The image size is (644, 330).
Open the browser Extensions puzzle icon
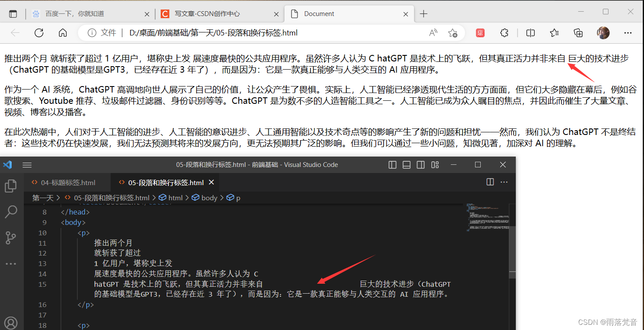[x=504, y=33]
